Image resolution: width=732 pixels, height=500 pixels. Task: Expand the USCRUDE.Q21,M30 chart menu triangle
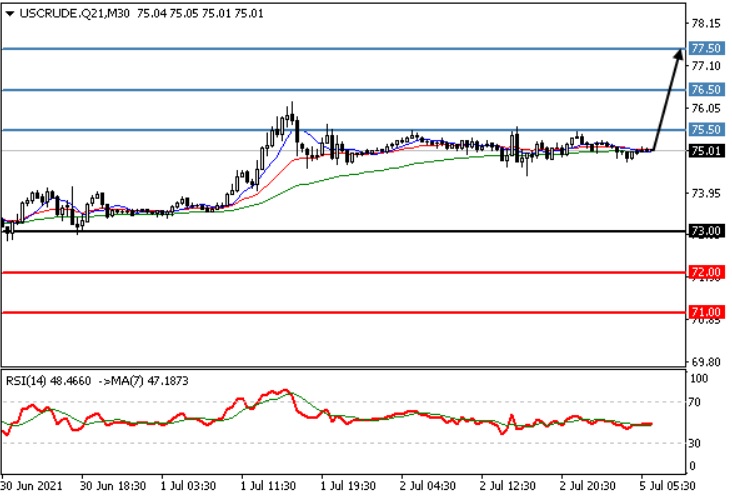(10, 14)
